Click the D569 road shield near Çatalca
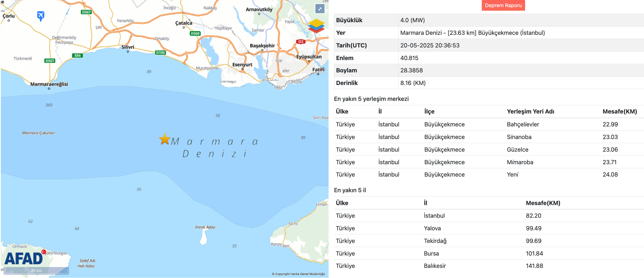Screen dimensions: 644x278 point(195,33)
